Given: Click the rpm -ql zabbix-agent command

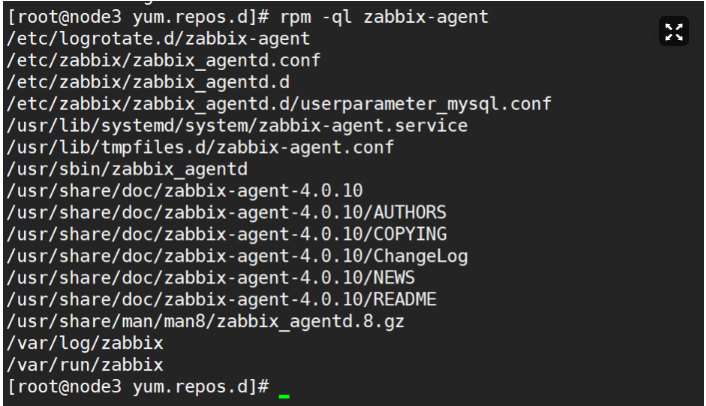Looking at the screenshot, I should point(384,17).
